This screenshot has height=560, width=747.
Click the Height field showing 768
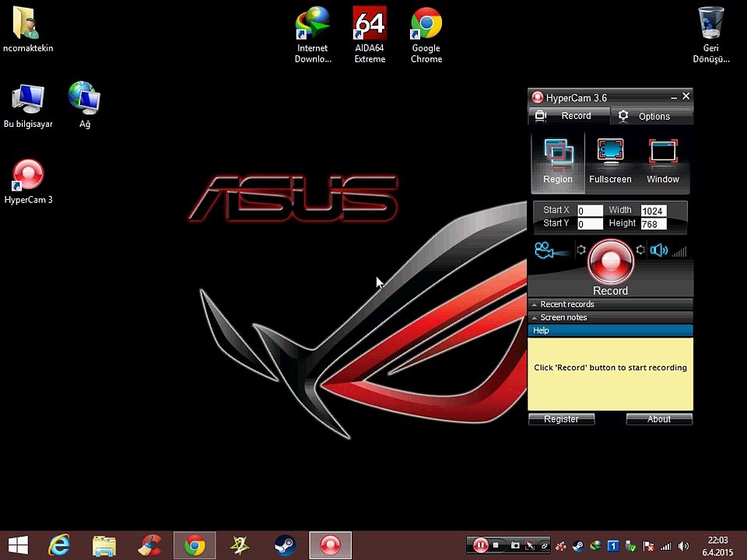click(654, 224)
